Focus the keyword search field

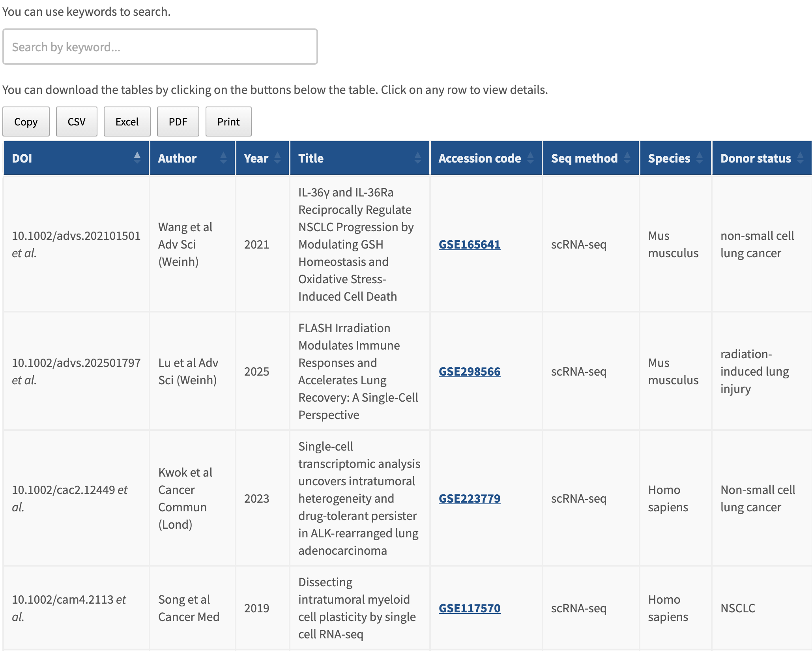(x=160, y=47)
